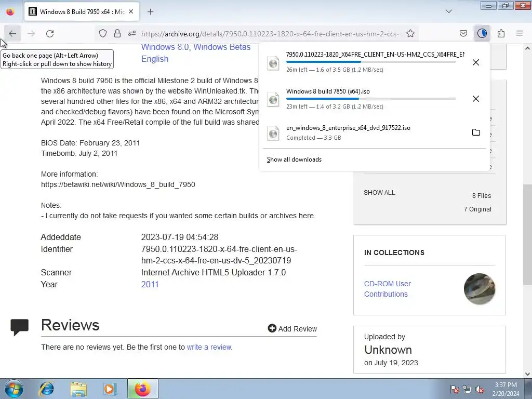Click the 7 Original count

point(477,209)
